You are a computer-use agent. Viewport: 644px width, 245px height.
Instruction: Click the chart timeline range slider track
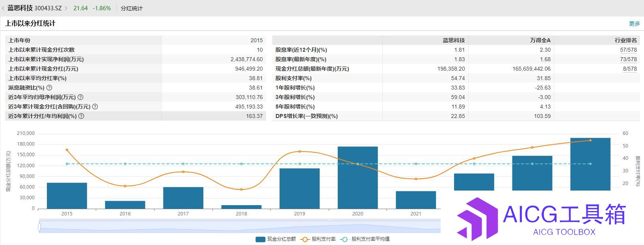pos(240,227)
